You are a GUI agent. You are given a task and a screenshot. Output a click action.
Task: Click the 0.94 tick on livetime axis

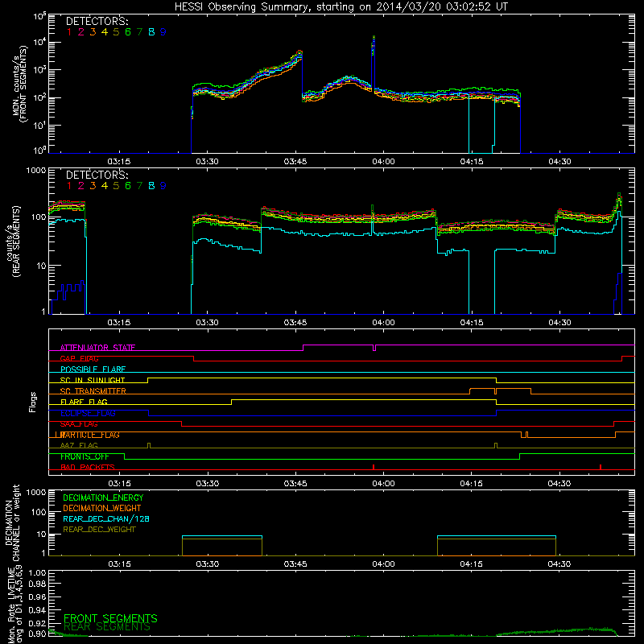click(x=38, y=609)
